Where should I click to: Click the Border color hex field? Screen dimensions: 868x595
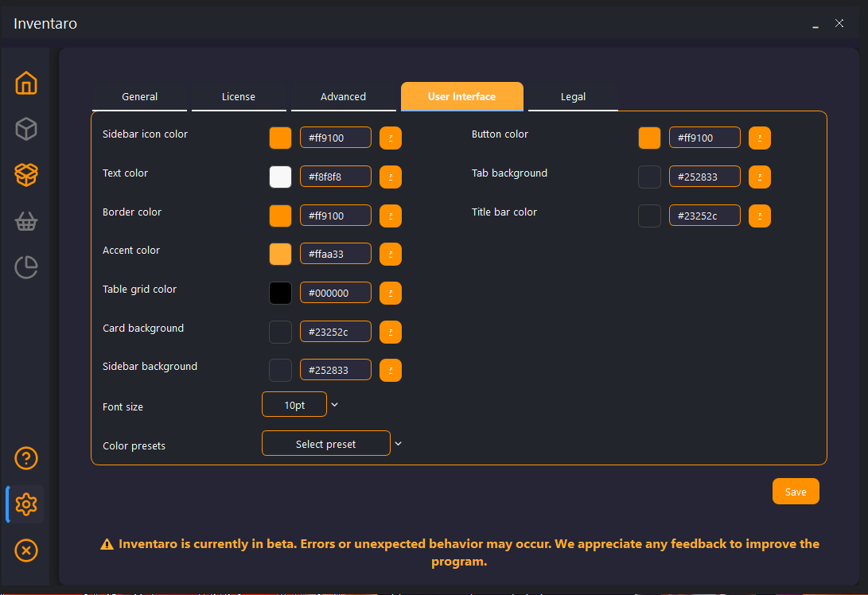click(x=336, y=216)
